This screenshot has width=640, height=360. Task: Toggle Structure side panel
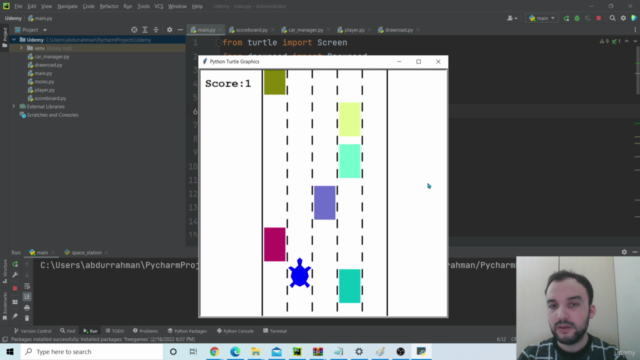(x=5, y=271)
